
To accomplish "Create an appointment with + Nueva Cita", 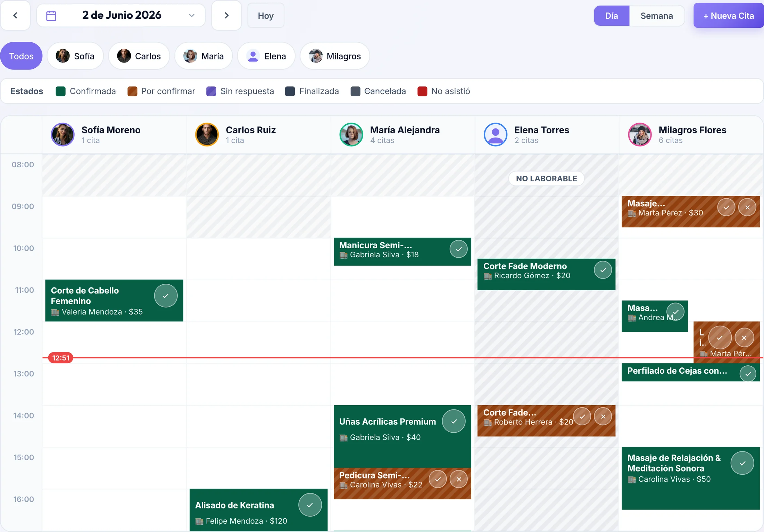I will 729,16.
